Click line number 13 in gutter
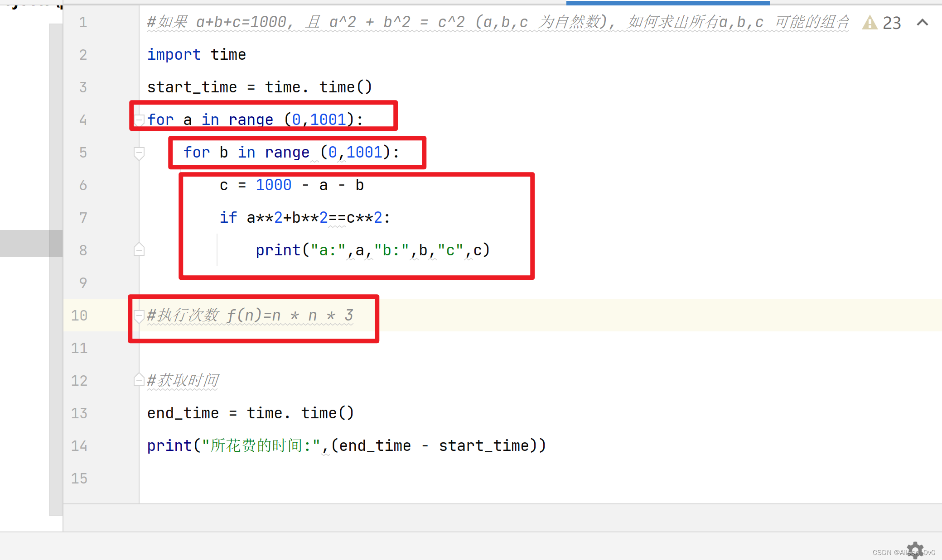Screen dimensions: 942x560 click(x=79, y=413)
